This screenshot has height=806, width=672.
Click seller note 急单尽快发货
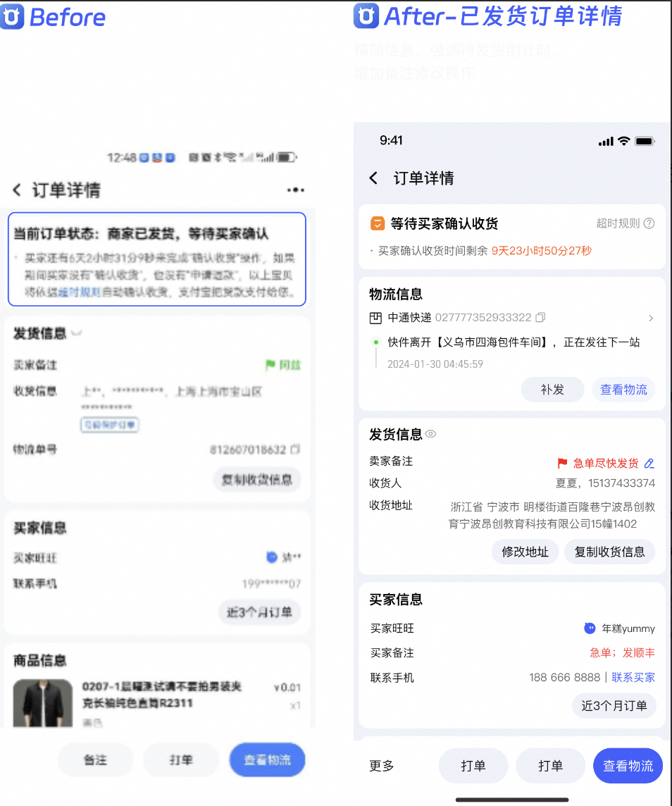(x=606, y=463)
